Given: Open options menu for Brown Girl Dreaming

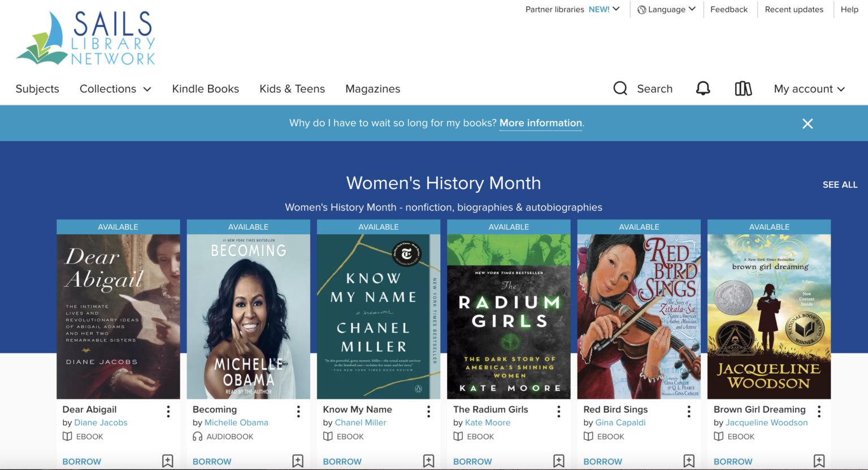Looking at the screenshot, I should tap(819, 411).
